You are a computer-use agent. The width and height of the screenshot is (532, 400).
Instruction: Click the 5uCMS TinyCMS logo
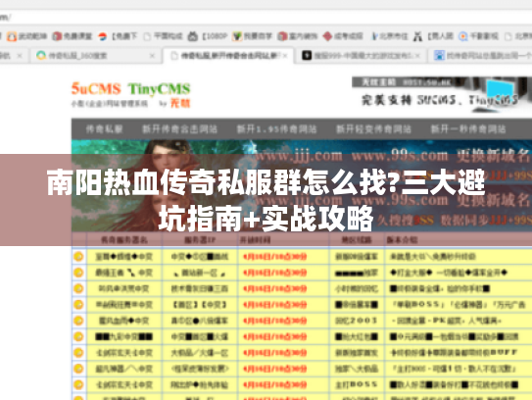(130, 94)
